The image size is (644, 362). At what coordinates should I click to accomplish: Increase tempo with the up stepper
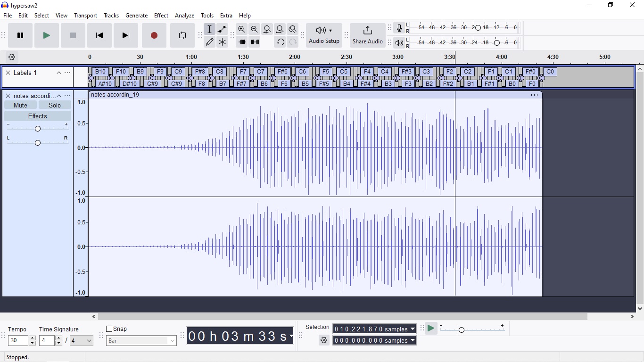pos(32,338)
